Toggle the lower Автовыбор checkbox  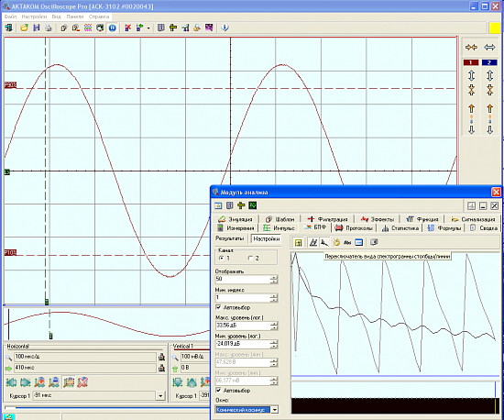coord(218,391)
